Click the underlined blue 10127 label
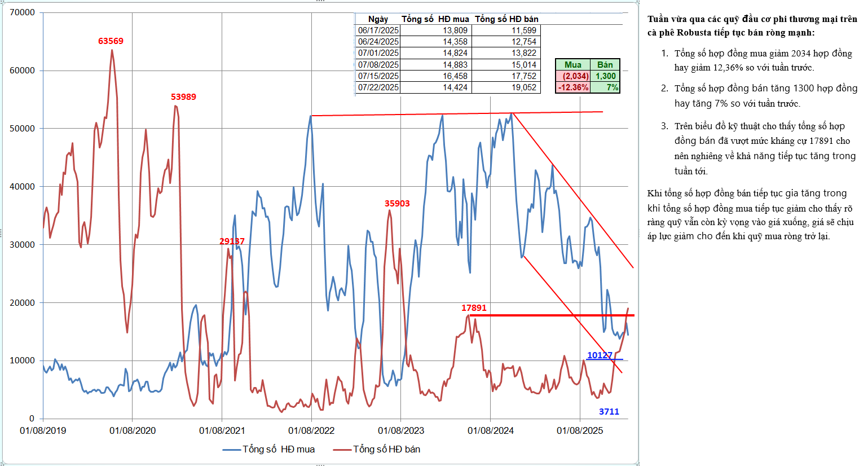Viewport: 868px width, 466px height. click(600, 355)
